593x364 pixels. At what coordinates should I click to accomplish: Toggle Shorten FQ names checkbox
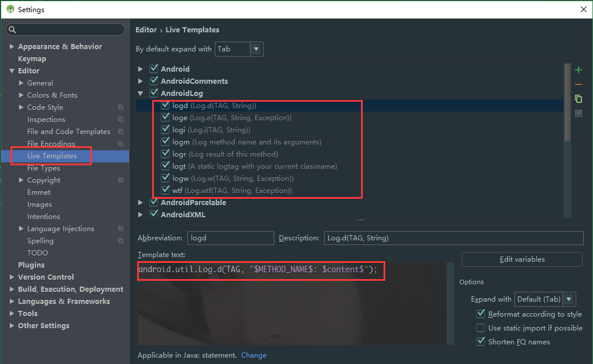point(480,341)
